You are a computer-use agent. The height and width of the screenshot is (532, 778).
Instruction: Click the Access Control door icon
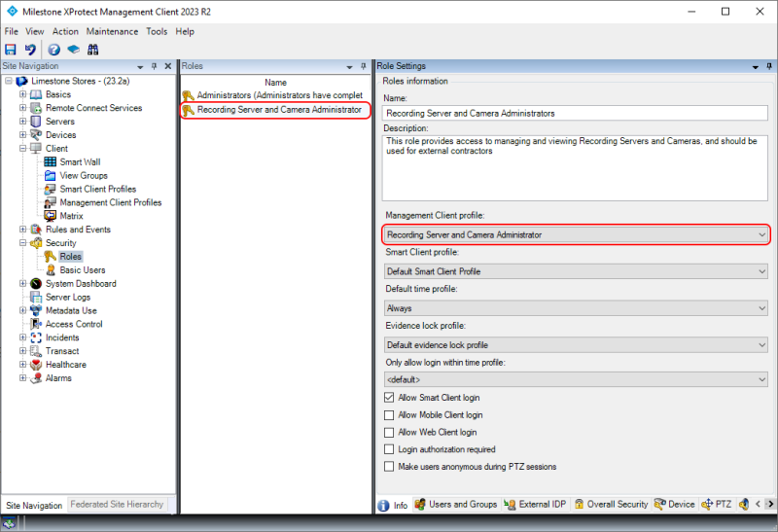point(36,324)
